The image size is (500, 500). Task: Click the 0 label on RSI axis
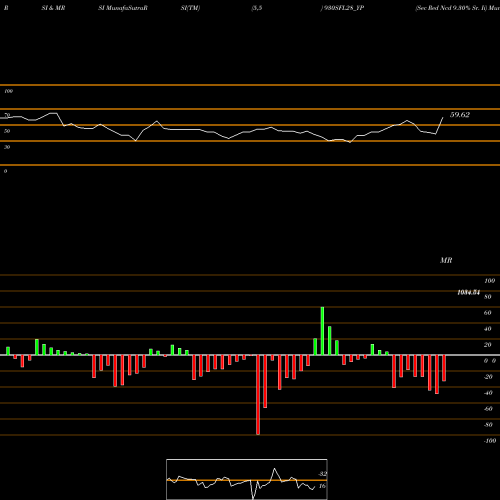coord(5,171)
